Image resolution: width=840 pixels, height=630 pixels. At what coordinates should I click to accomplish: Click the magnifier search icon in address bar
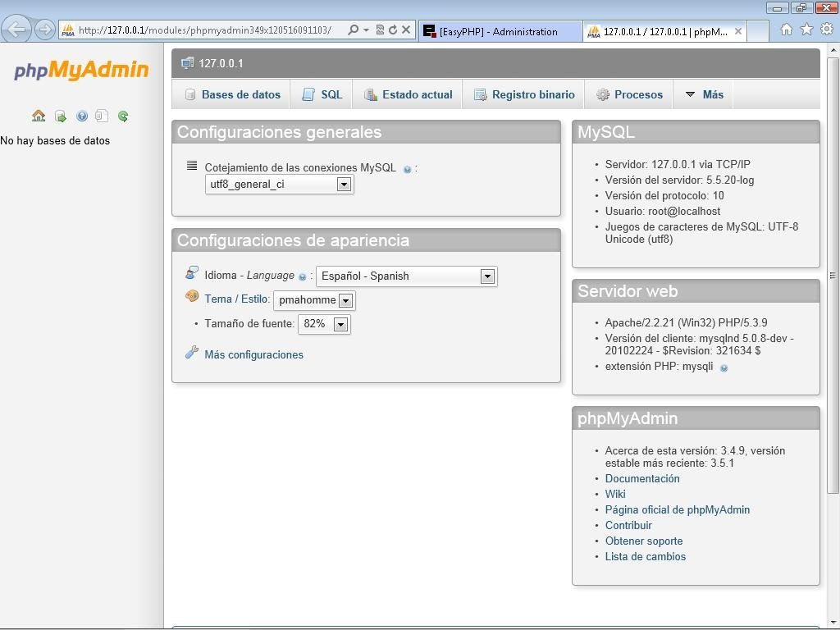(353, 30)
